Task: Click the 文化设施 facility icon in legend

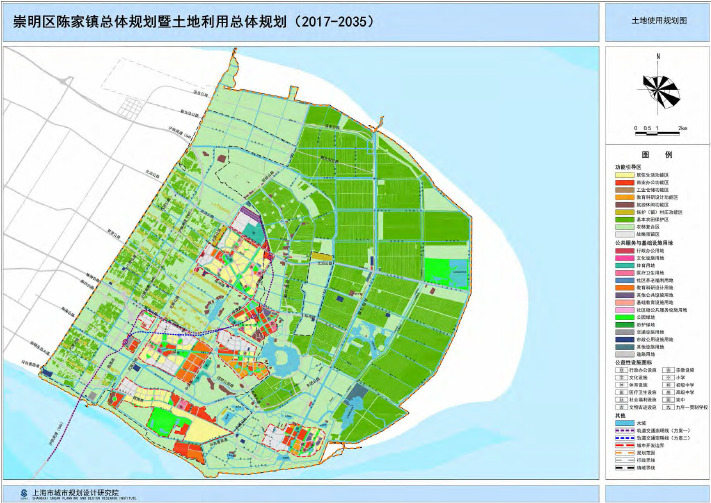Action: (x=622, y=377)
